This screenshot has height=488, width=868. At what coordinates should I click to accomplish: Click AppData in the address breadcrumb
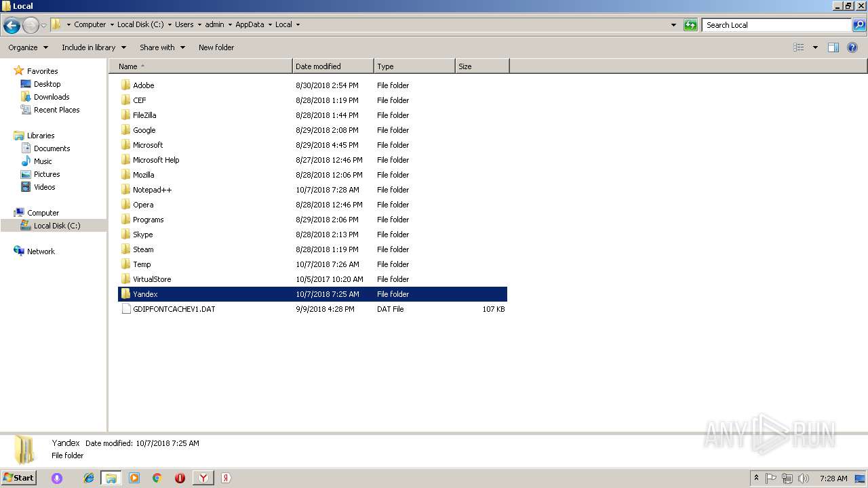coord(250,24)
